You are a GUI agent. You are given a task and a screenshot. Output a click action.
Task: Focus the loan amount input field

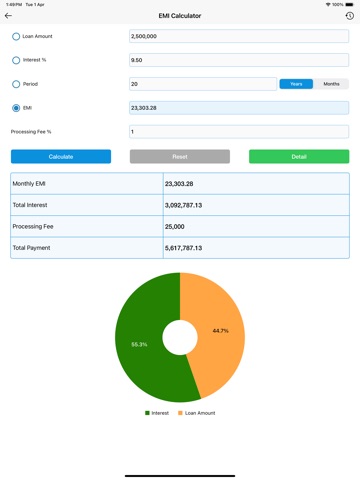[239, 36]
